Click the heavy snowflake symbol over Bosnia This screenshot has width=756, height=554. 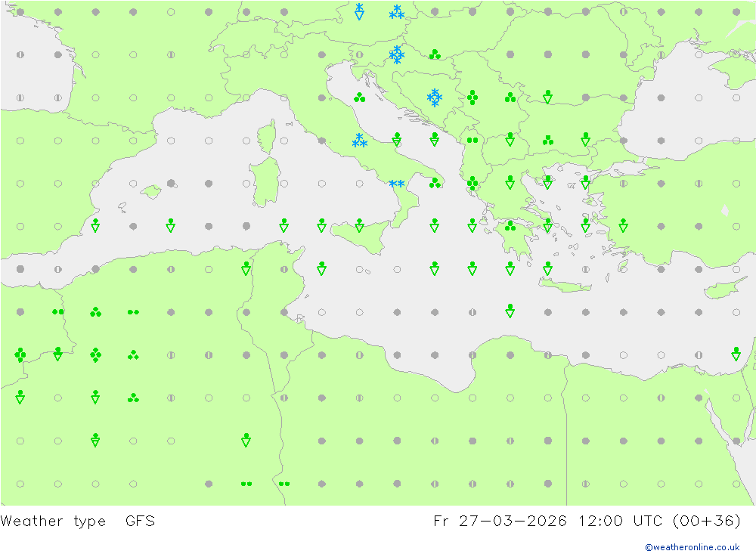[435, 97]
